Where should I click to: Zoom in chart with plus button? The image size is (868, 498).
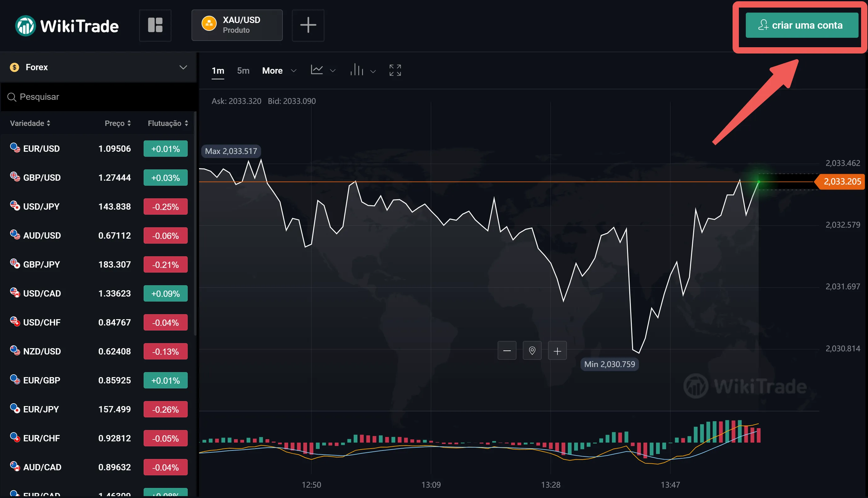point(557,351)
